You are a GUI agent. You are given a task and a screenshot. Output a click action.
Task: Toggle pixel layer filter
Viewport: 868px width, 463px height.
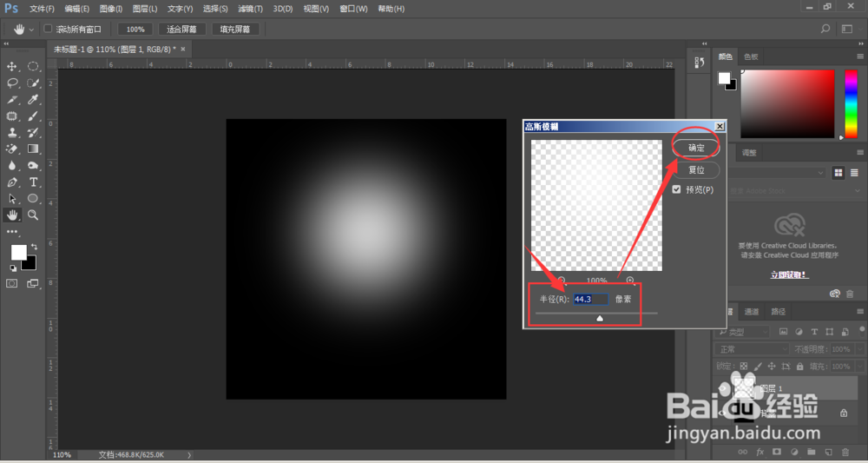[x=783, y=332]
